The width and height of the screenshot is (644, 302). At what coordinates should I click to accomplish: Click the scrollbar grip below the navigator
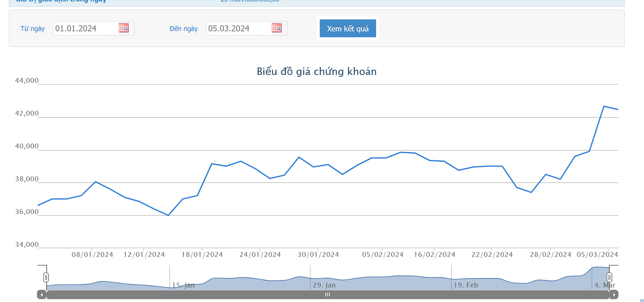328,295
